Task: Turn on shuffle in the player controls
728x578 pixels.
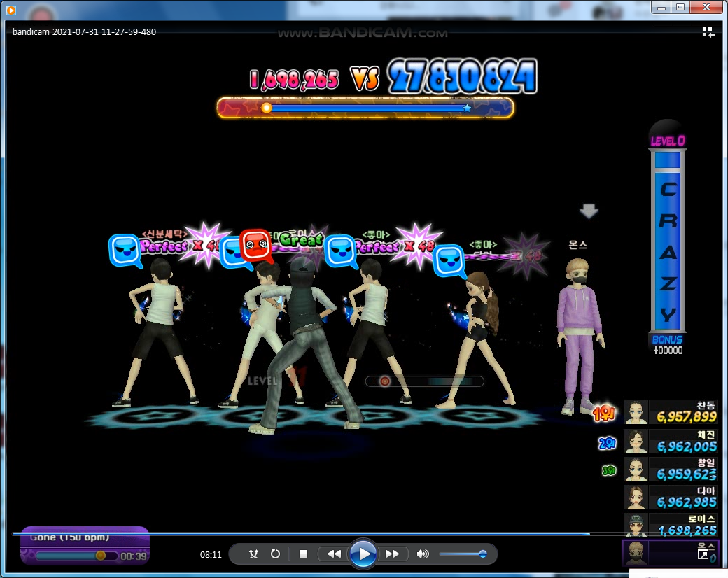Action: (253, 554)
